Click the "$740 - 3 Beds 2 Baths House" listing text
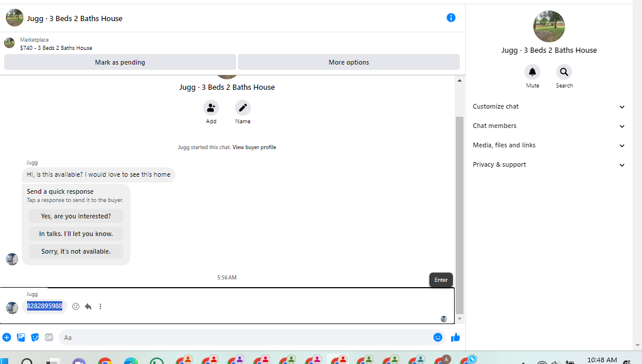This screenshot has width=642, height=364. (56, 48)
